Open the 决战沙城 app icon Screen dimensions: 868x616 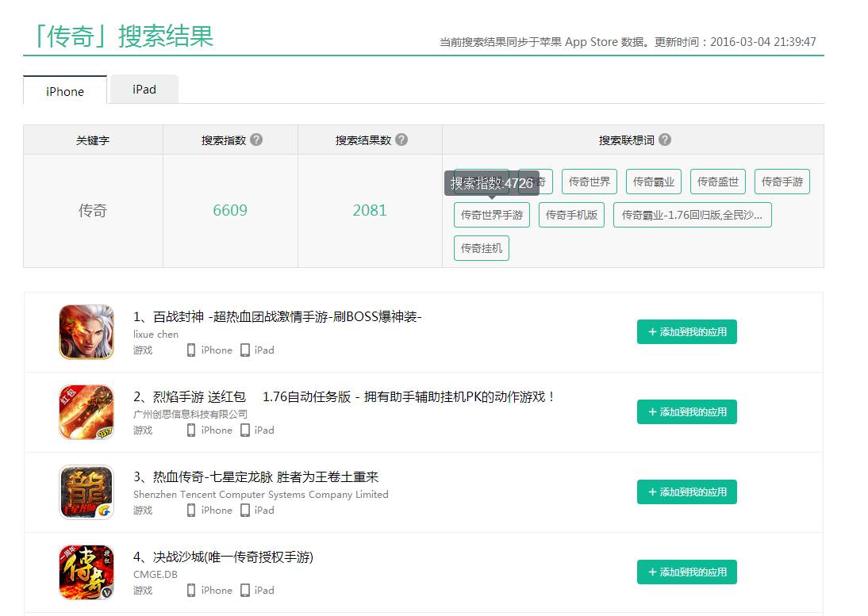tap(86, 572)
